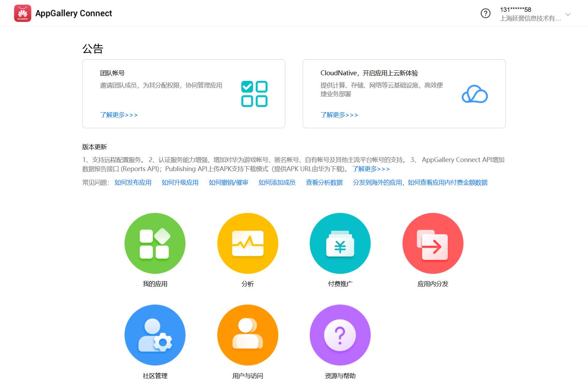Open the 资源与帮助 purple question icon
This screenshot has width=588, height=392.
340,335
